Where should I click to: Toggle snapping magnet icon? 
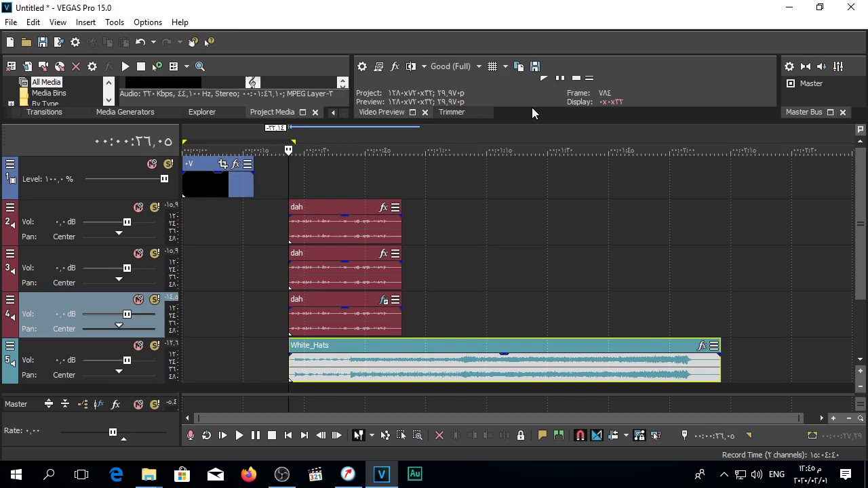(x=580, y=435)
